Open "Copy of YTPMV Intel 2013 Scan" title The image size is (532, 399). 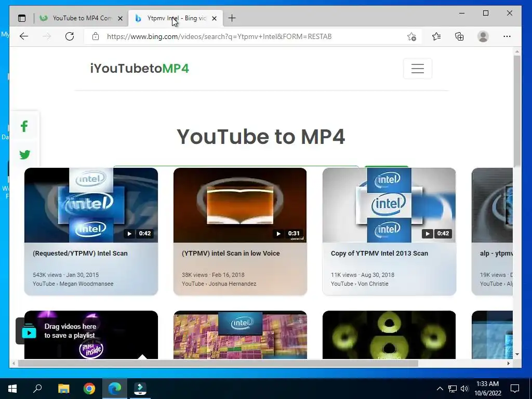click(x=379, y=254)
